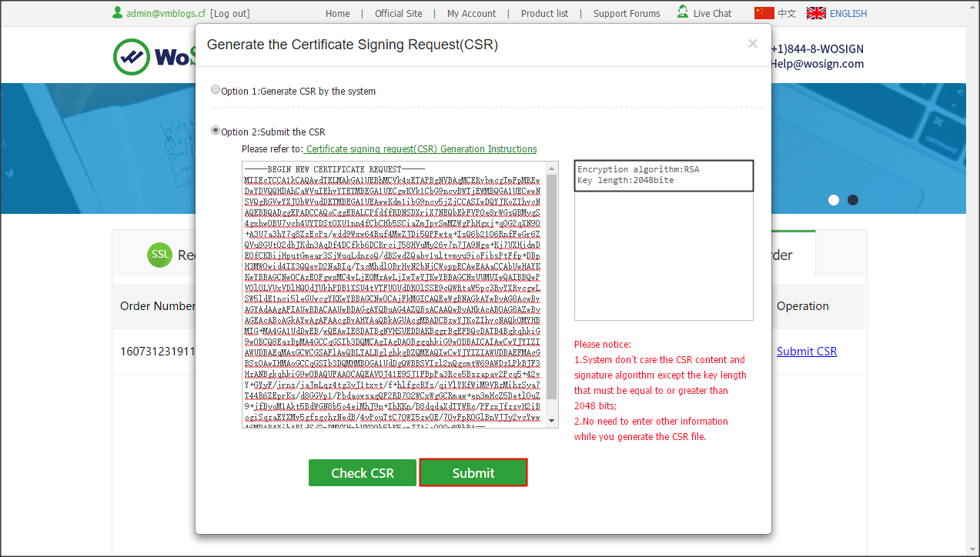Viewport: 980px width, 557px height.
Task: Open CSR Generation Instructions link
Action: (x=421, y=149)
